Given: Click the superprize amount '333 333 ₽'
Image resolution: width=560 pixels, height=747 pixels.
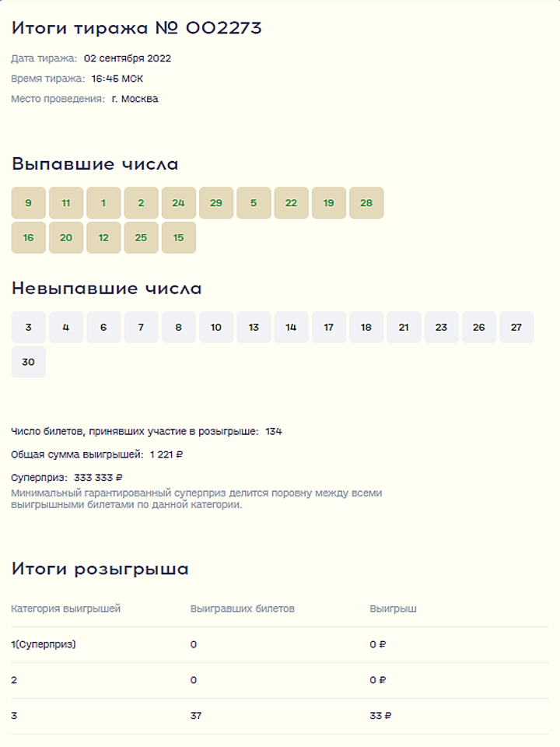Looking at the screenshot, I should pos(98,478).
